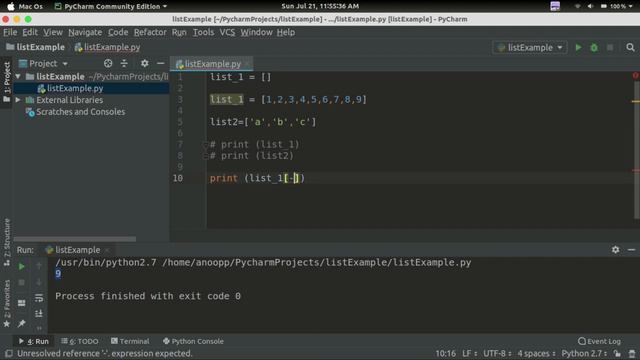Click the error indicator at the editor top right

(636, 76)
